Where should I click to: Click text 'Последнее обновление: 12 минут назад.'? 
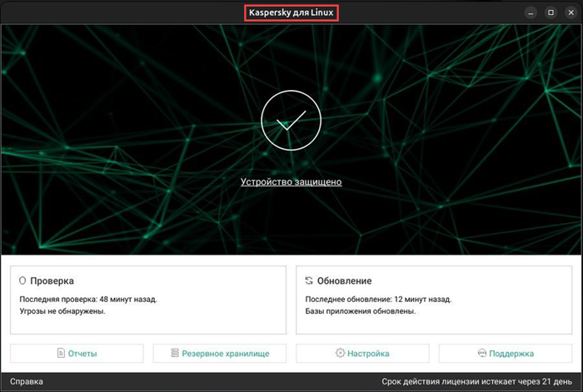click(378, 299)
